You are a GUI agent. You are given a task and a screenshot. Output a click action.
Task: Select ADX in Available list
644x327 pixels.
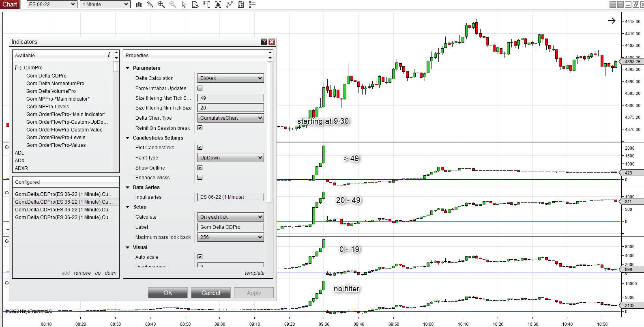coord(19,161)
